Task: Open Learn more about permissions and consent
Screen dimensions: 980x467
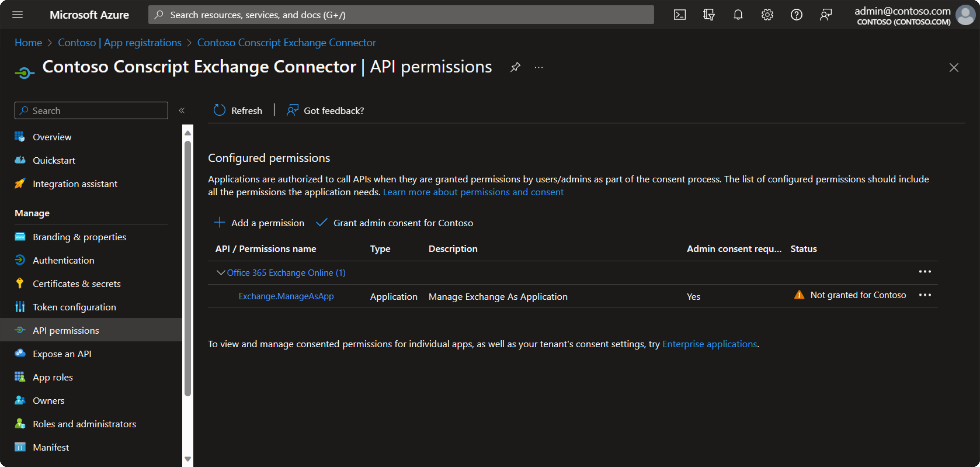Action: [473, 192]
